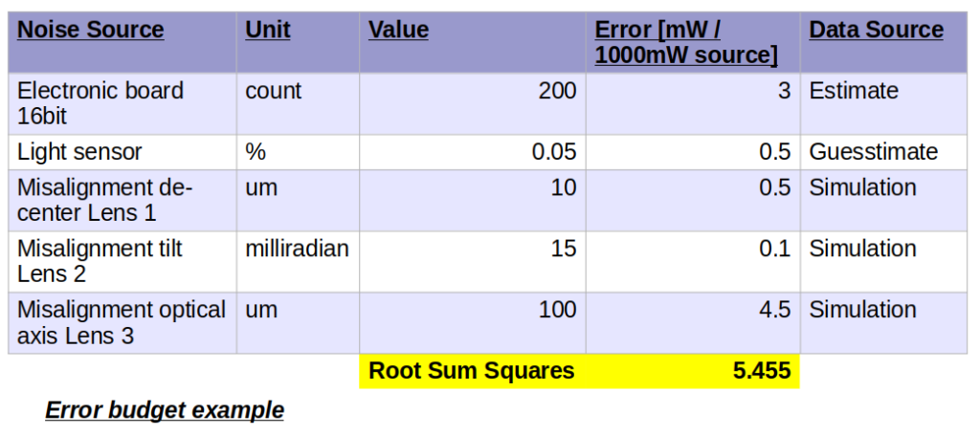
Task: Select 'Simulation' in the Lens 3 row
Action: 883,322
